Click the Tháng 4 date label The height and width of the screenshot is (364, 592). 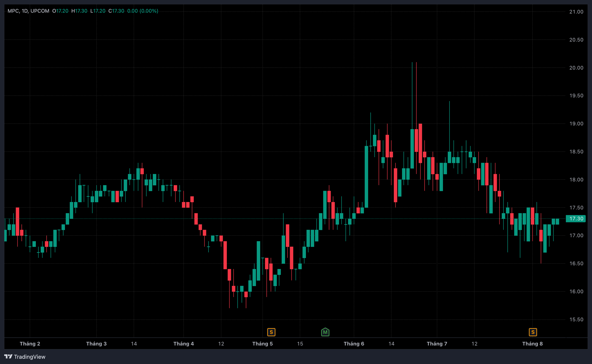click(184, 343)
